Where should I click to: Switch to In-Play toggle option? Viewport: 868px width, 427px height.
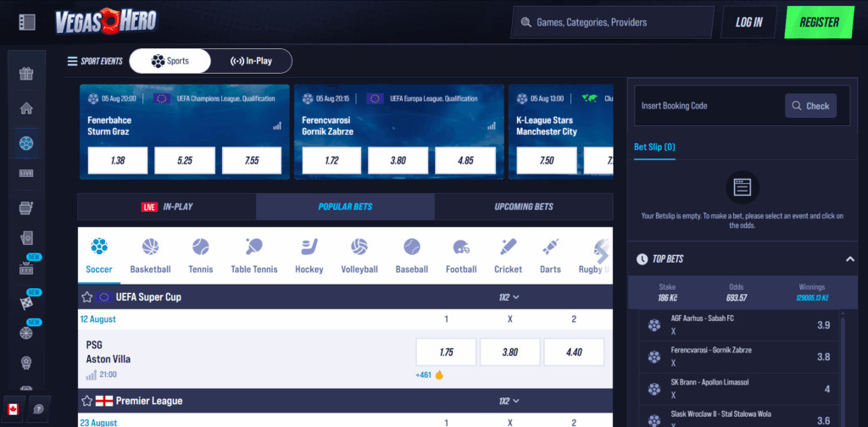pyautogui.click(x=251, y=61)
